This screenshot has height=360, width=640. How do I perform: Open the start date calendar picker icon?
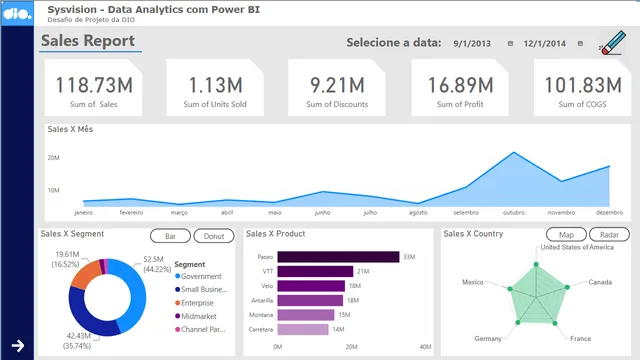click(510, 43)
